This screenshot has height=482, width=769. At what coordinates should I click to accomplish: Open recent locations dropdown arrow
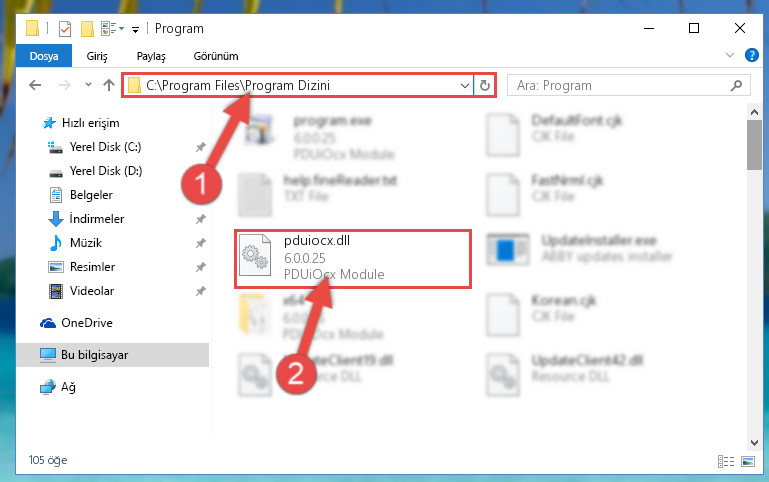(x=88, y=85)
